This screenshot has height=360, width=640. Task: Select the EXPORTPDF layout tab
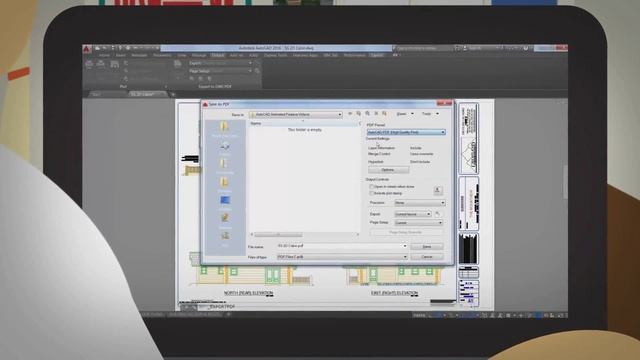pos(222,307)
